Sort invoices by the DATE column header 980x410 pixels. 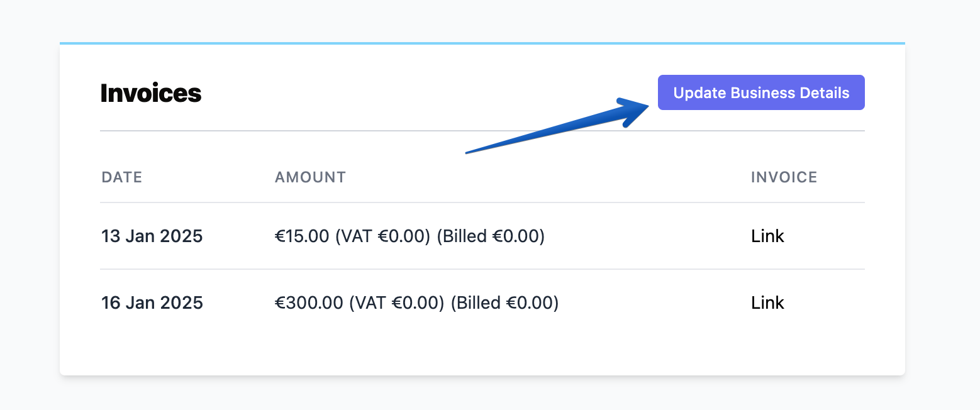point(121,177)
